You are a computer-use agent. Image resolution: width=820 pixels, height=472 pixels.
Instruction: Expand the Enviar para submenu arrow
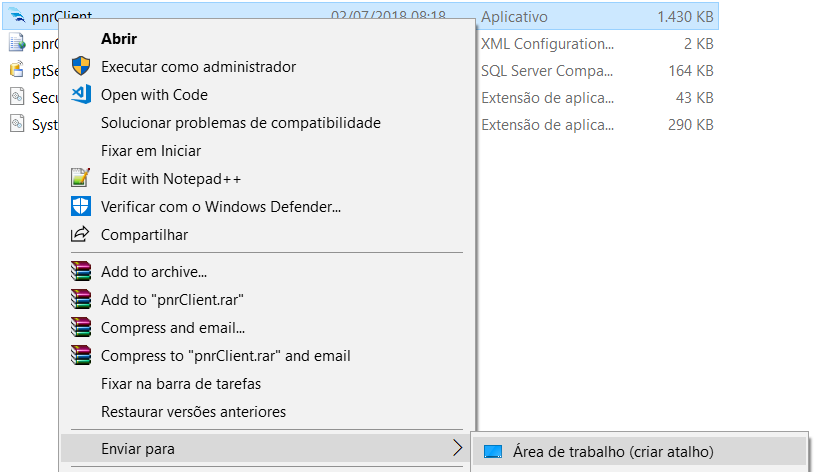tap(457, 448)
